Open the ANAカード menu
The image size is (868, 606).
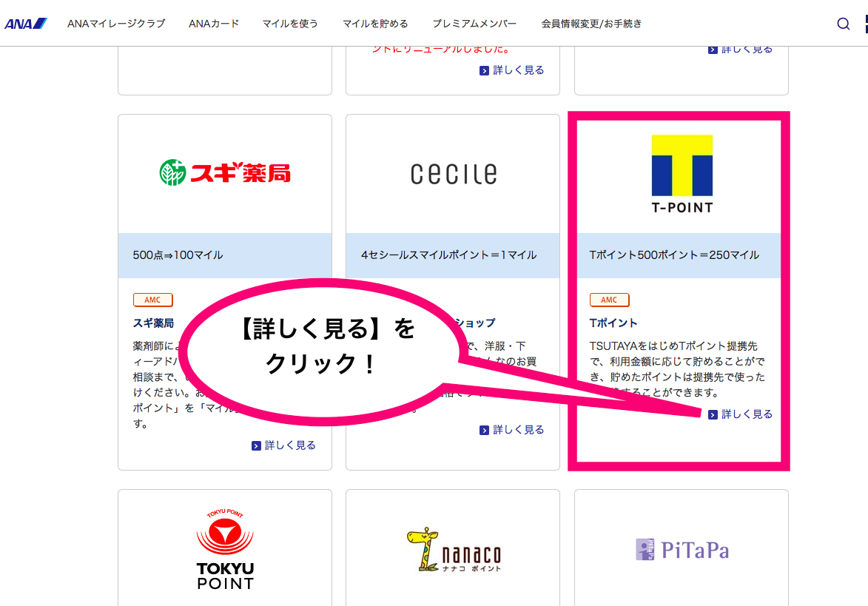click(214, 24)
